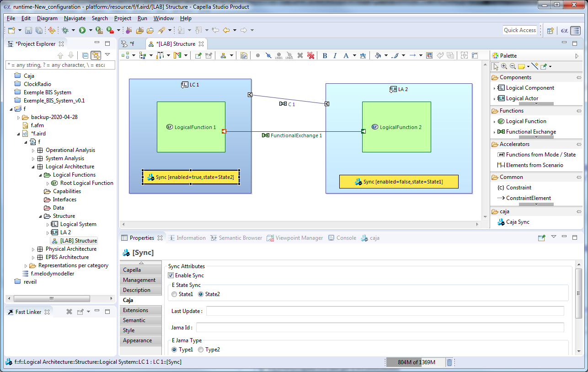Open the Description properties section tab

click(140, 290)
